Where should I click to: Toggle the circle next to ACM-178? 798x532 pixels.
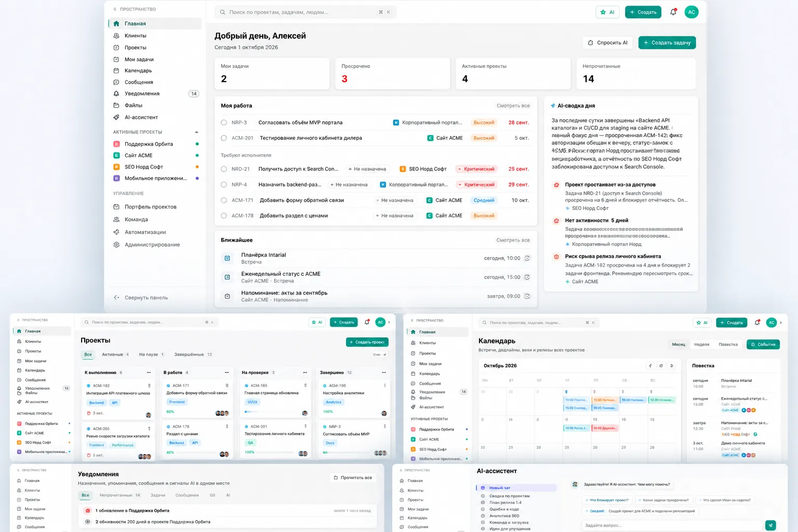[224, 216]
